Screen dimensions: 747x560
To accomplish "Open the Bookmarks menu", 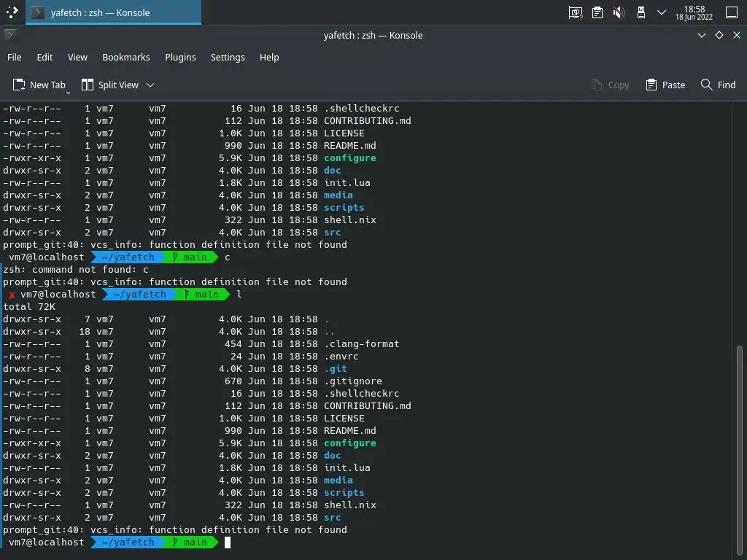I will 126,57.
